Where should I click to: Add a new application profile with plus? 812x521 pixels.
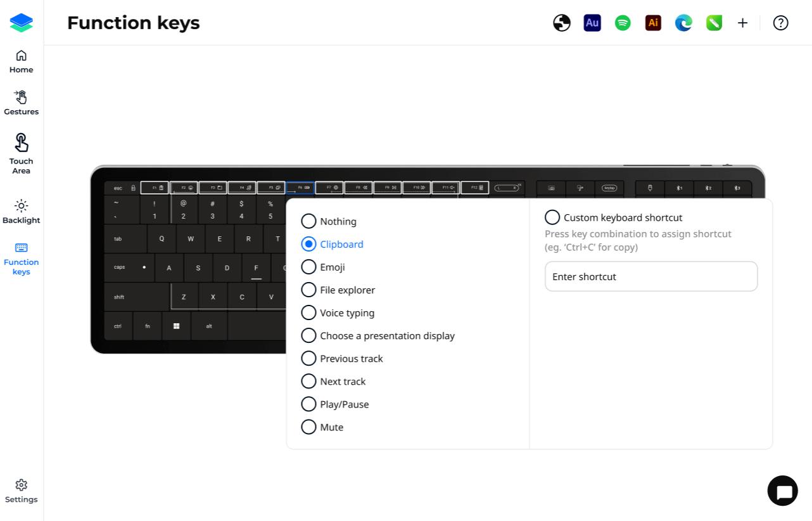click(x=743, y=23)
